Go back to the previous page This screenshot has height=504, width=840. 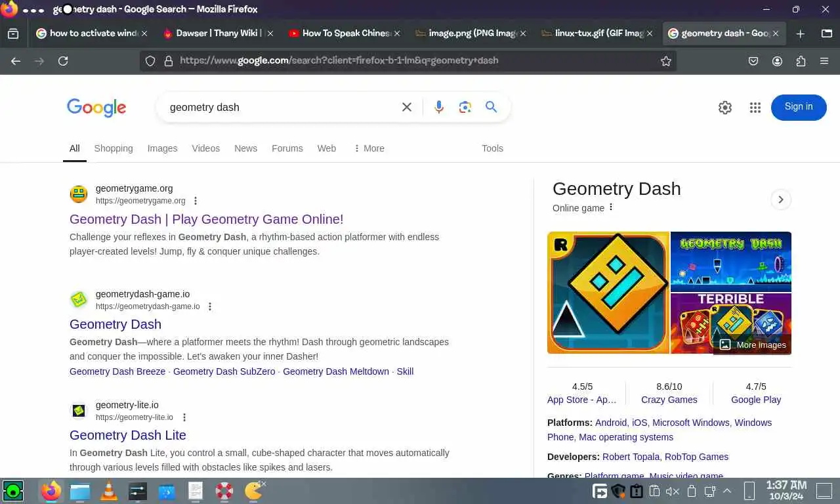click(16, 61)
